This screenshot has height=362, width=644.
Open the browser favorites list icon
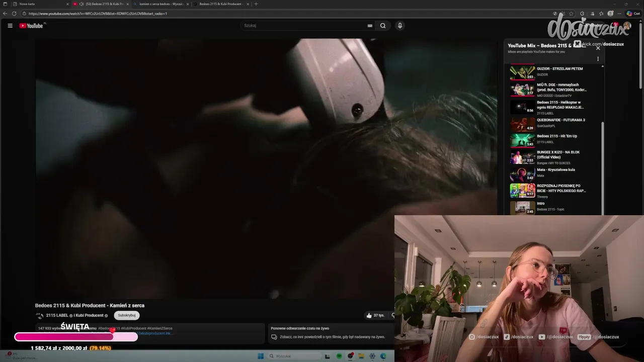601,14
